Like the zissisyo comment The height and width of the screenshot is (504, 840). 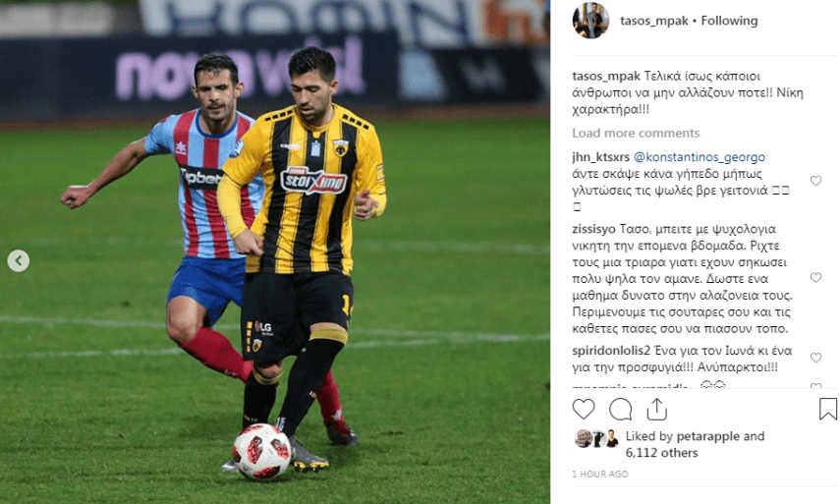click(x=815, y=277)
